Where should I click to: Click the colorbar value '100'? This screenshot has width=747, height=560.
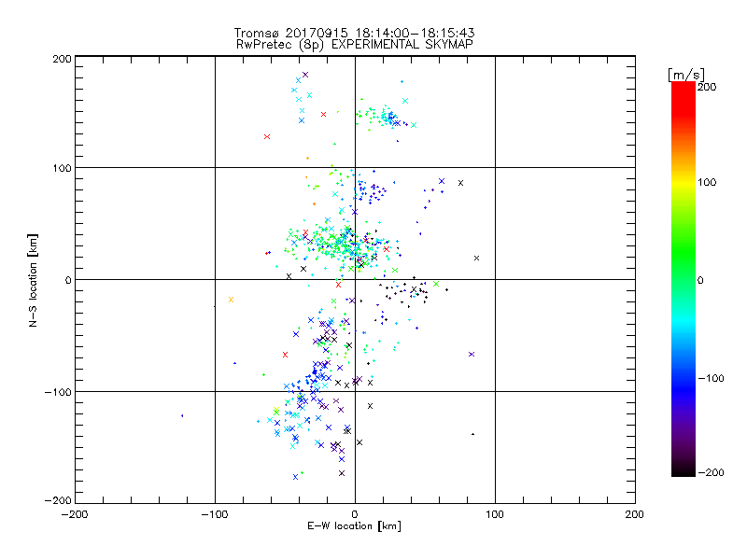click(x=707, y=182)
